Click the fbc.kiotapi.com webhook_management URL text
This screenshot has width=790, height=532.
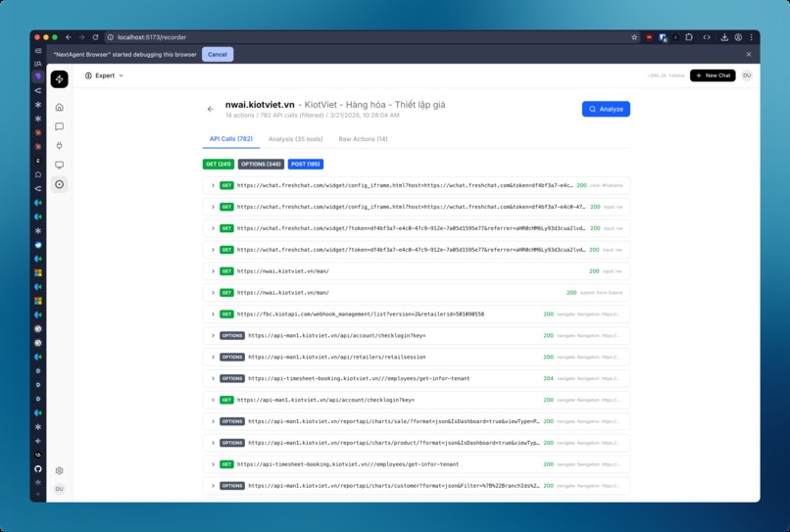361,314
